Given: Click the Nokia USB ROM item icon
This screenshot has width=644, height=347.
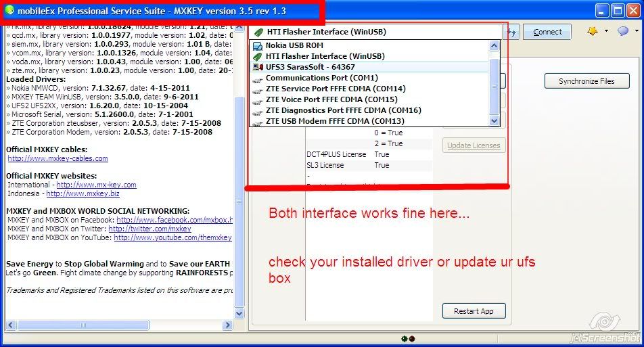Looking at the screenshot, I should (x=258, y=45).
